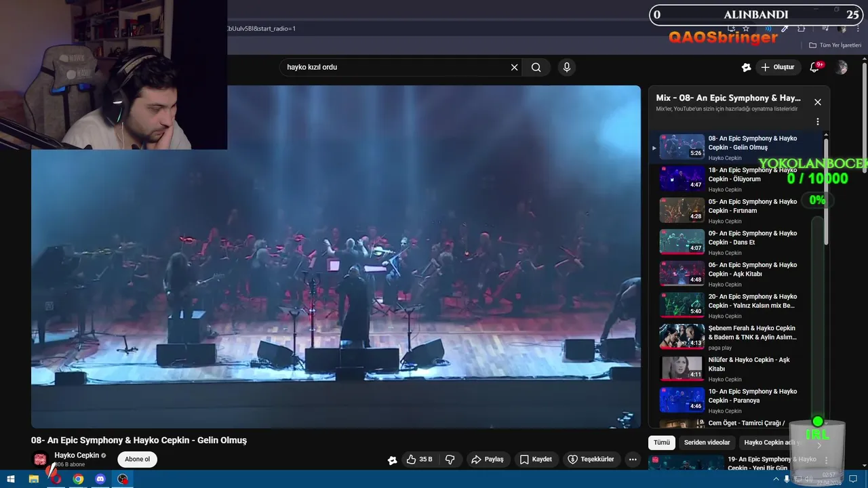The image size is (868, 488).
Task: Close the Mix playlist panel
Action: [x=818, y=102]
